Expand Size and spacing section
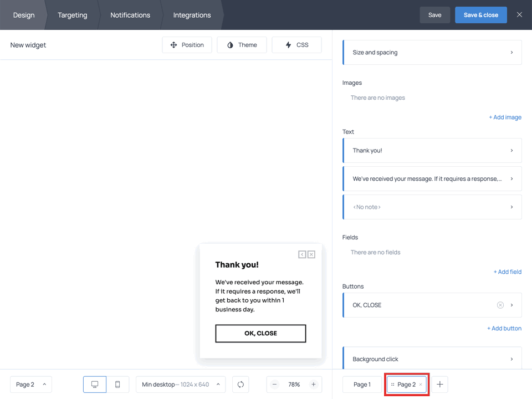This screenshot has width=532, height=399. pos(432,53)
